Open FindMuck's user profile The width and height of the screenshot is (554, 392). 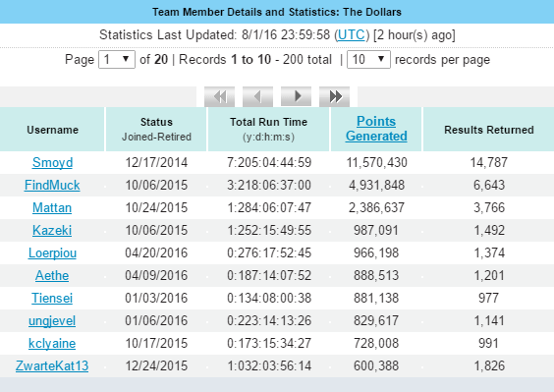tap(52, 186)
